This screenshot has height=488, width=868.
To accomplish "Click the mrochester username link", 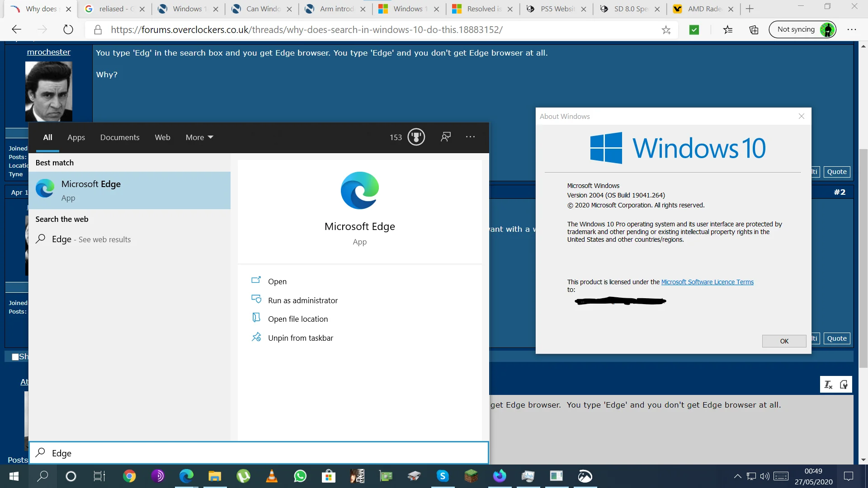I will point(49,52).
